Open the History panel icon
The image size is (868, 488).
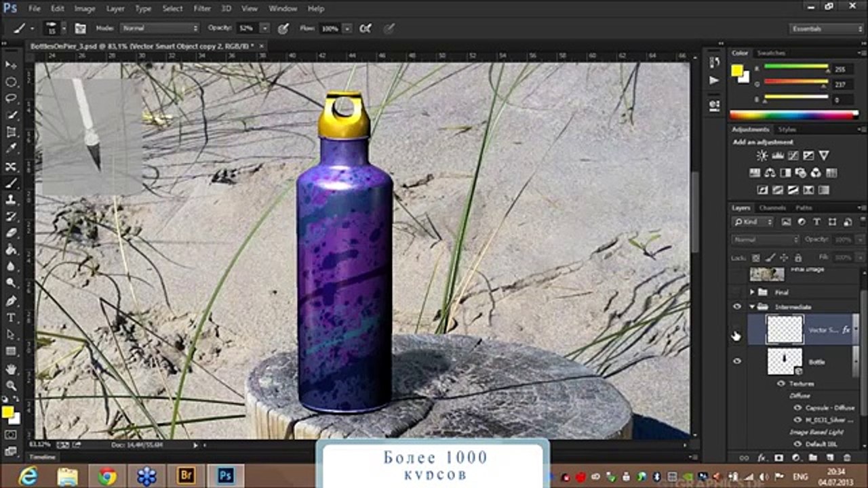coord(714,62)
